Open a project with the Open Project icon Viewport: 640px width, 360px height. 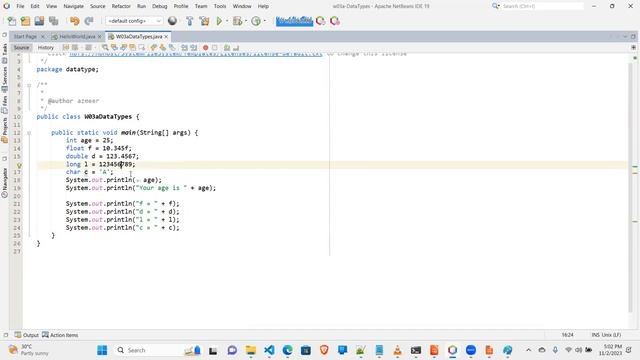39,21
